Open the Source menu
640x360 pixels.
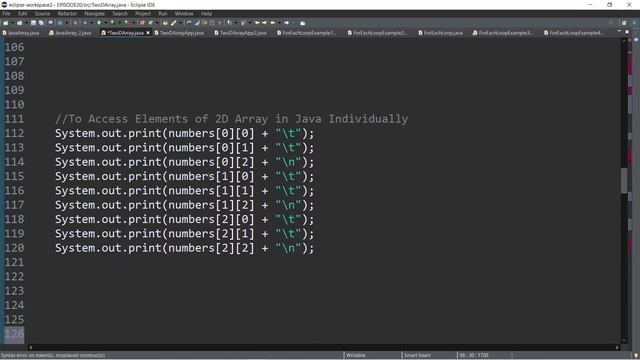pyautogui.click(x=42, y=13)
